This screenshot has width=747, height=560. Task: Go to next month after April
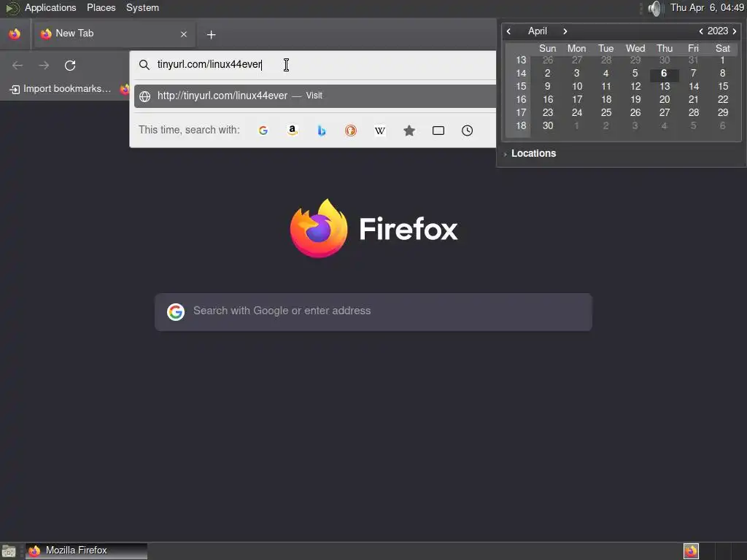565,31
